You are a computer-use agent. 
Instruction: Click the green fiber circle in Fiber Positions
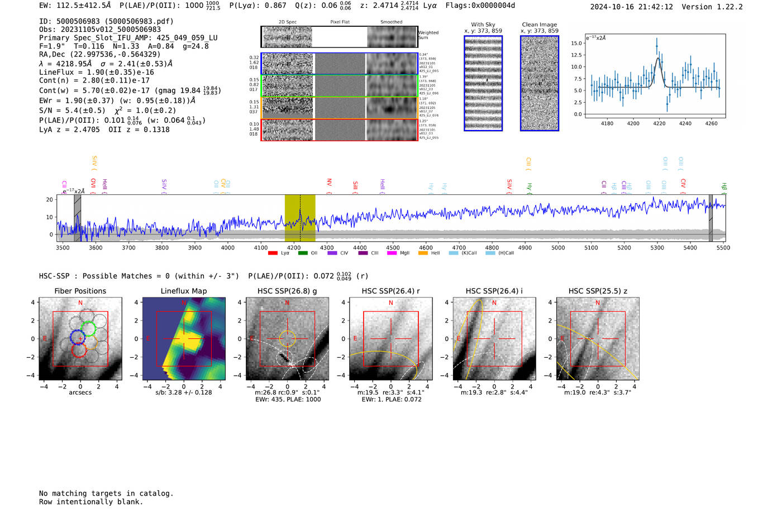[88, 329]
